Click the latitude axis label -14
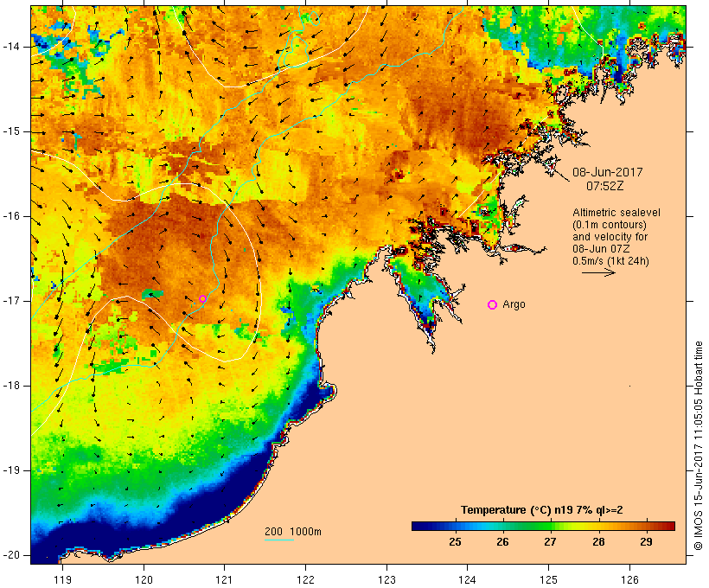709x588 pixels. pos(11,47)
